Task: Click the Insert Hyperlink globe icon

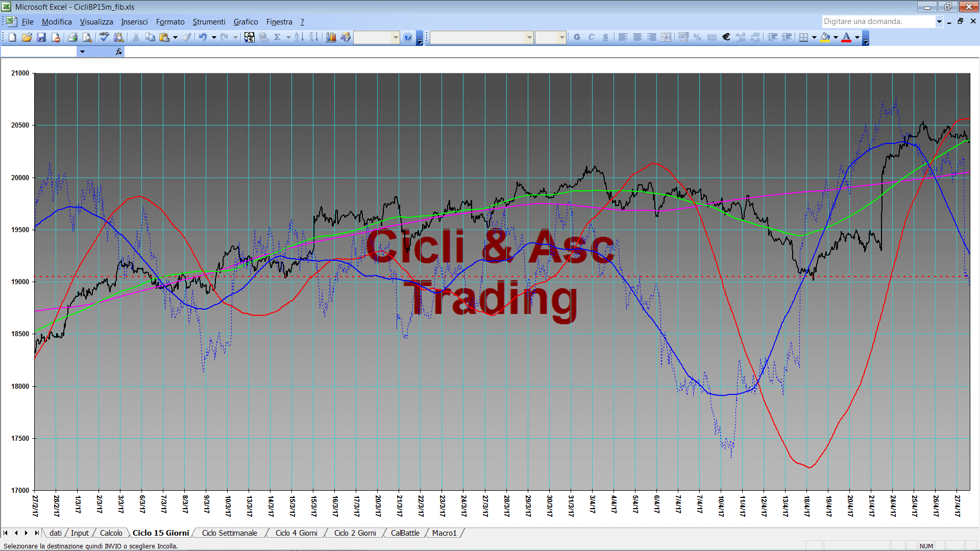Action: pyautogui.click(x=264, y=37)
